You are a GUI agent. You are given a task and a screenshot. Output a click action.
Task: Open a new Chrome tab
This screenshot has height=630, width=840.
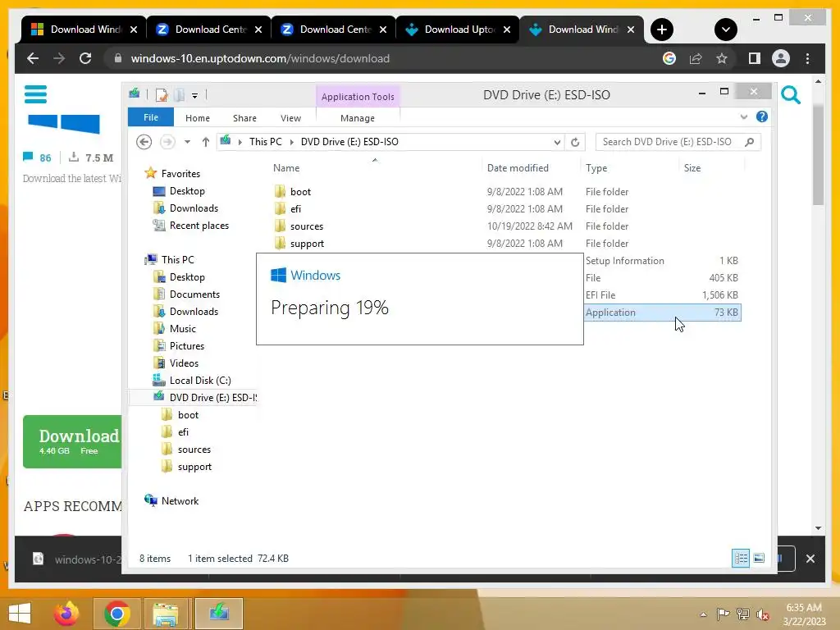pos(662,30)
